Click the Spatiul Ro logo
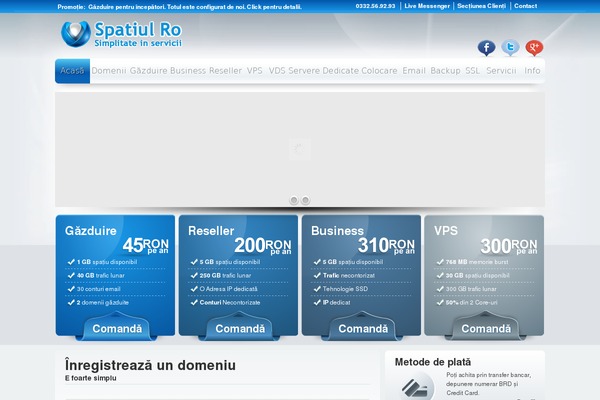Viewport: 600px width, 400px height. pos(121,34)
